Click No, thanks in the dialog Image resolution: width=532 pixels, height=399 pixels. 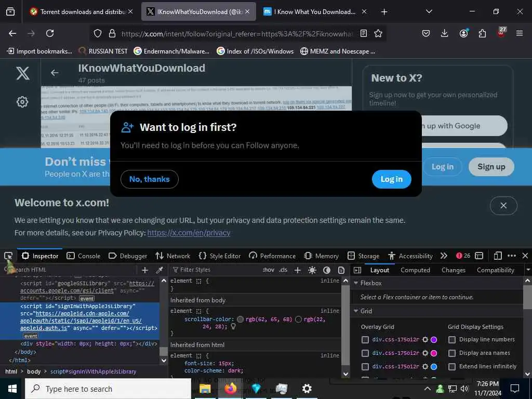[x=149, y=179]
